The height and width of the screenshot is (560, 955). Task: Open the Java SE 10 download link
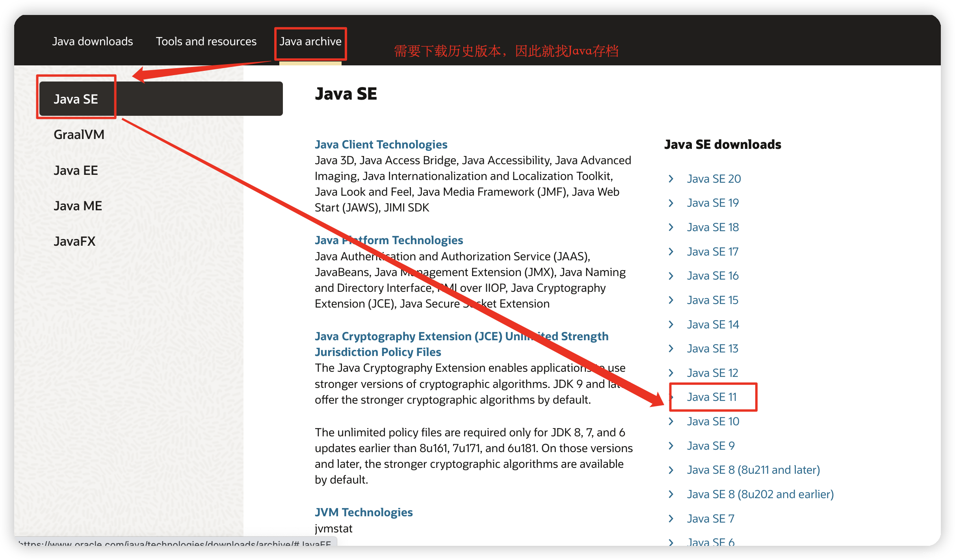coord(713,421)
